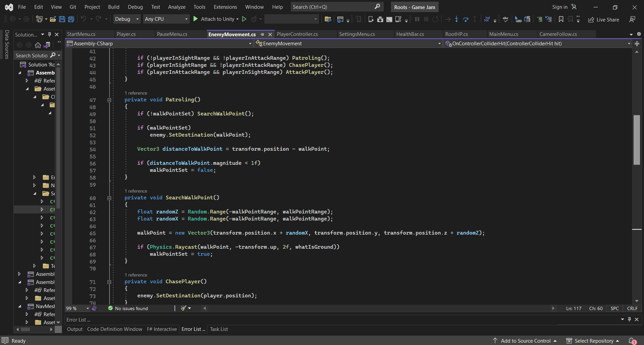The width and height of the screenshot is (644, 345).
Task: Open the Task List panel tab
Action: 219,329
